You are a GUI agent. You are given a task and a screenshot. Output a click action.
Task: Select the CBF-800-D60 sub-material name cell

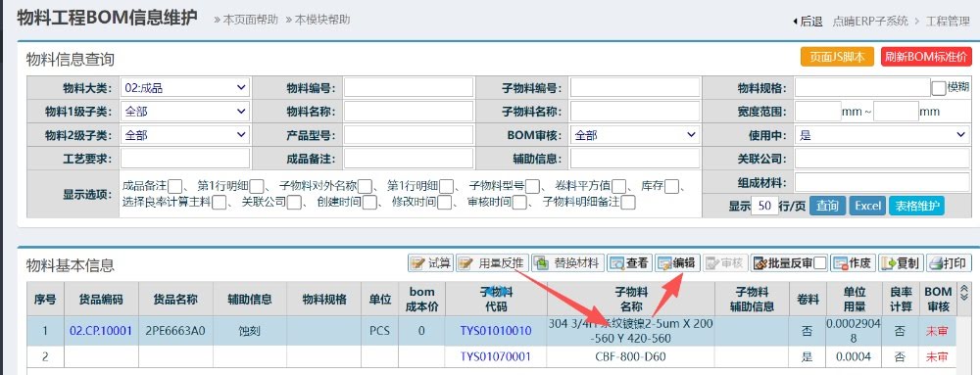(630, 357)
